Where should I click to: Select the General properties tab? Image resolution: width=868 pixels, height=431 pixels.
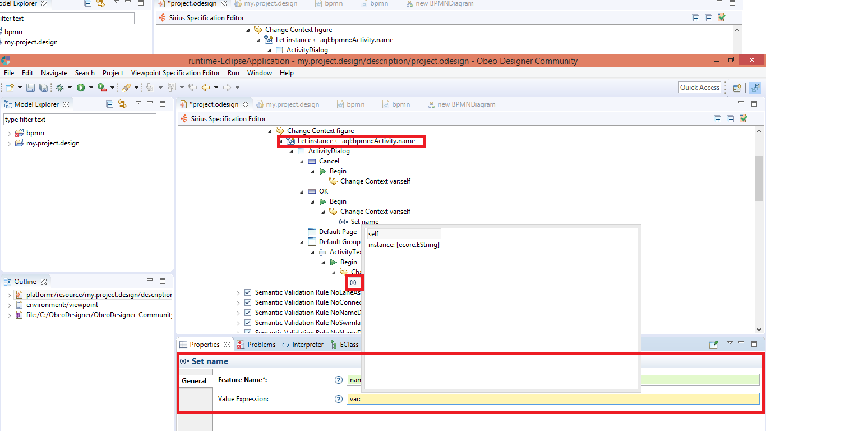[194, 381]
